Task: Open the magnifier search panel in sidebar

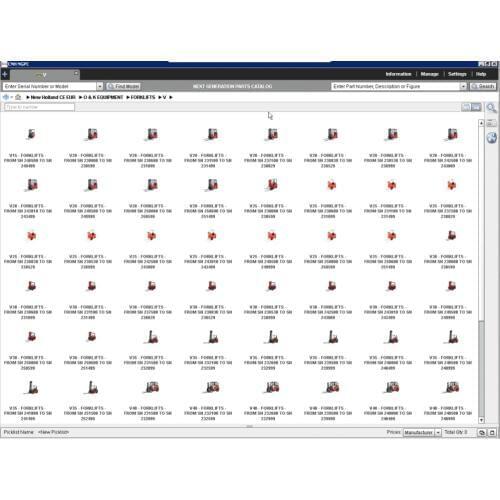Action: coord(491,108)
